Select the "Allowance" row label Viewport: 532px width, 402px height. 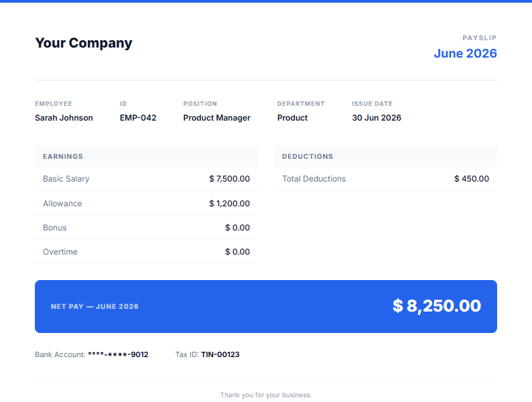pyautogui.click(x=62, y=204)
